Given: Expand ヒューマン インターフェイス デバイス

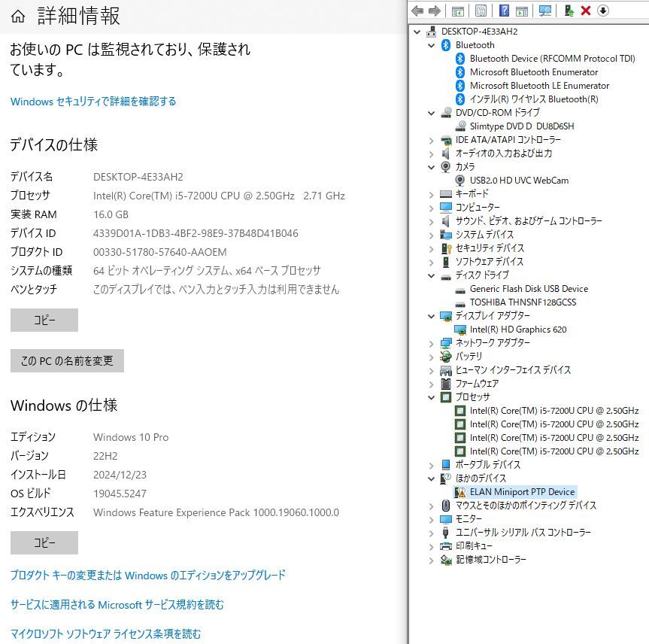Looking at the screenshot, I should 431,371.
